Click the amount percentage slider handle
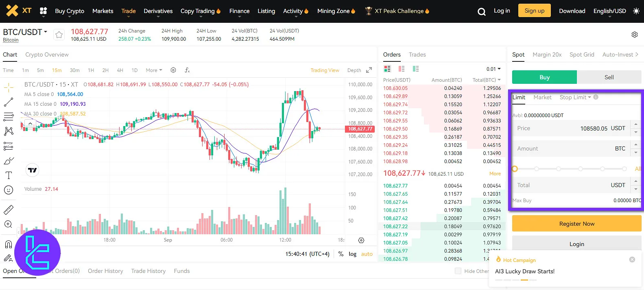Image resolution: width=644 pixels, height=290 pixels. click(515, 168)
